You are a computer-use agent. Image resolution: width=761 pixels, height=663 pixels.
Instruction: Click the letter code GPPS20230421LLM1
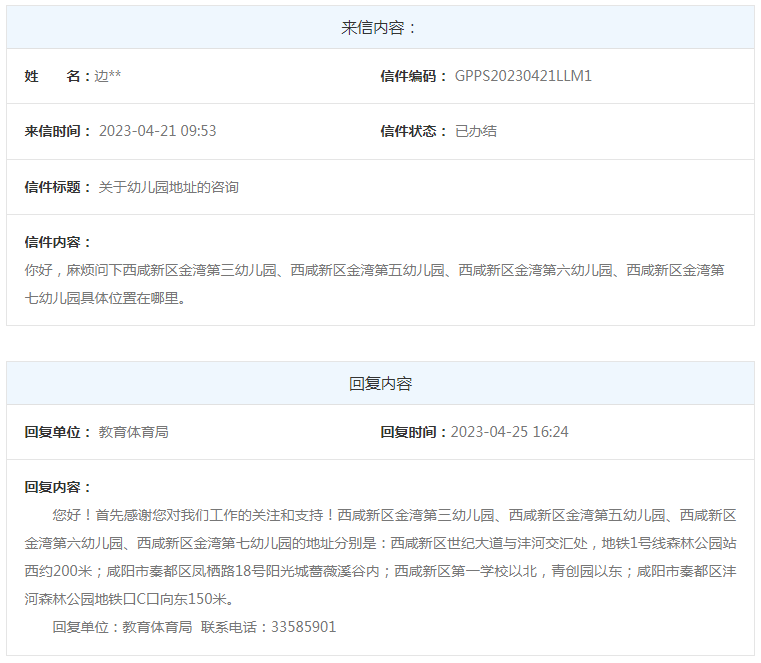tap(523, 76)
